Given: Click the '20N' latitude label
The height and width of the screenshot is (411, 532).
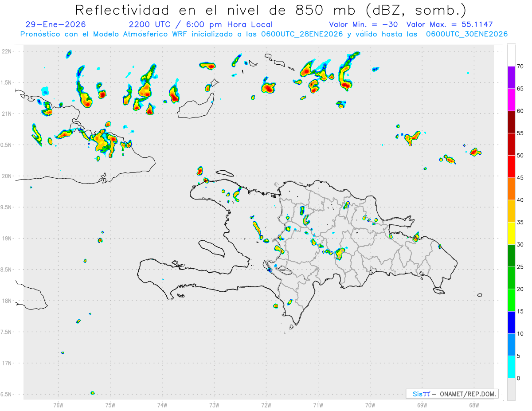Looking at the screenshot, I should (x=8, y=176).
